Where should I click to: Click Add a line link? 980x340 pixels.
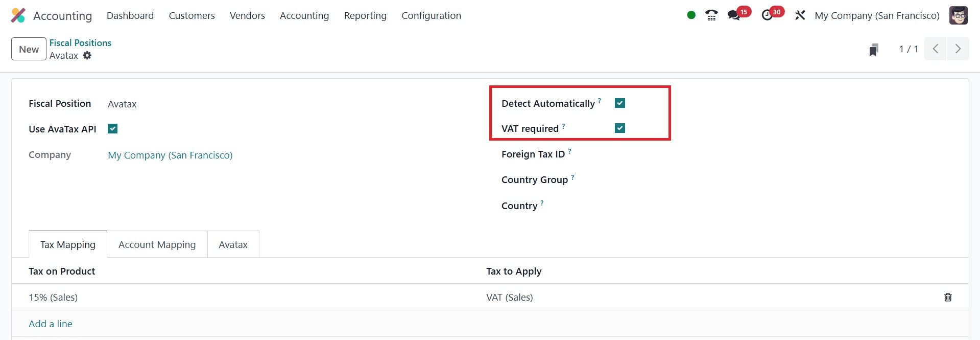pos(51,324)
